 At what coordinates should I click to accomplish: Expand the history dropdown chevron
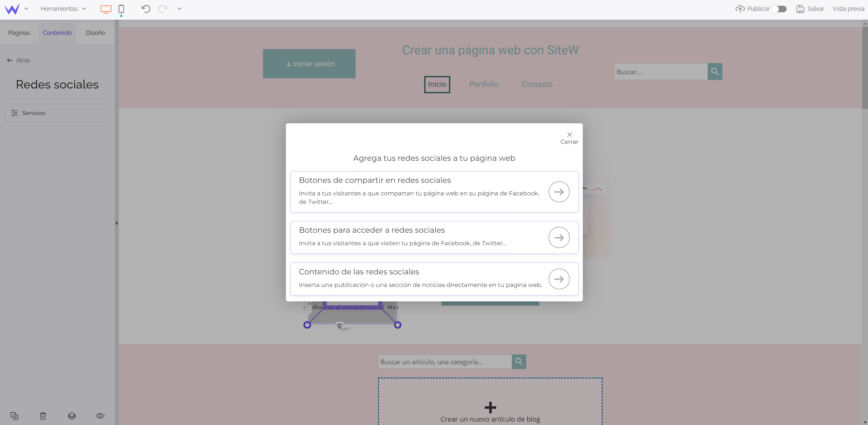click(x=180, y=9)
